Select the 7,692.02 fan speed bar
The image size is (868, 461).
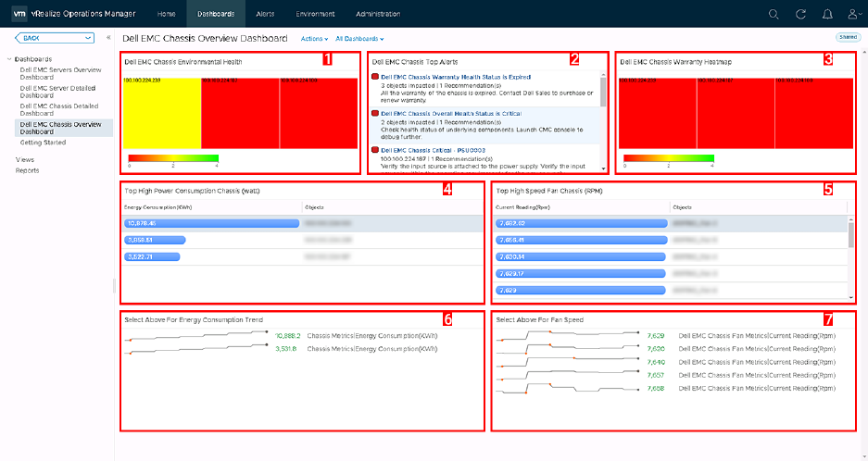tap(581, 223)
